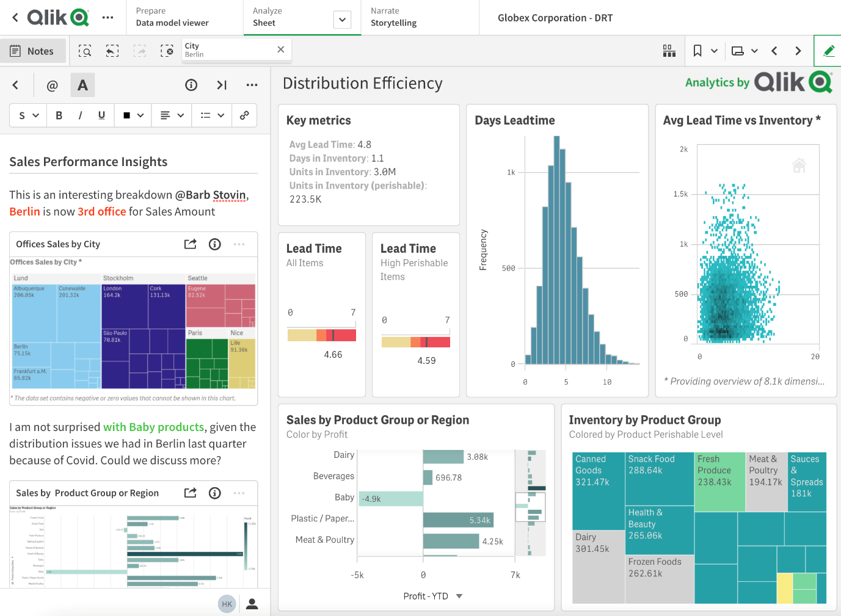This screenshot has height=616, width=841.
Task: Open more options for Offices Sales by City snapshot
Action: (239, 244)
